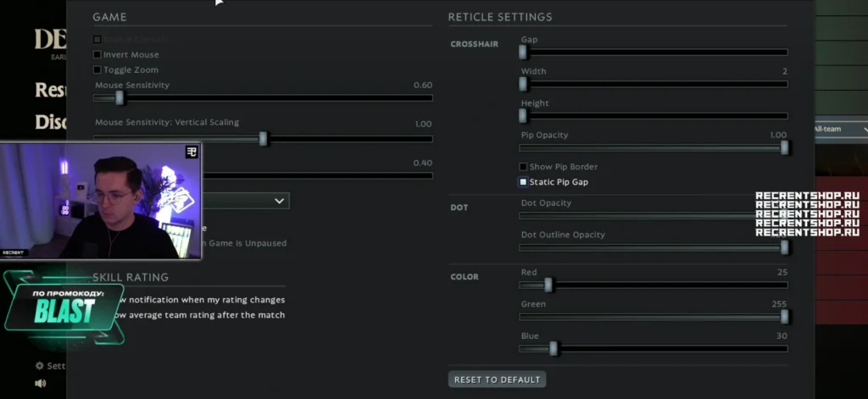Check the Toggle Zoom option
The image size is (868, 399).
[97, 70]
